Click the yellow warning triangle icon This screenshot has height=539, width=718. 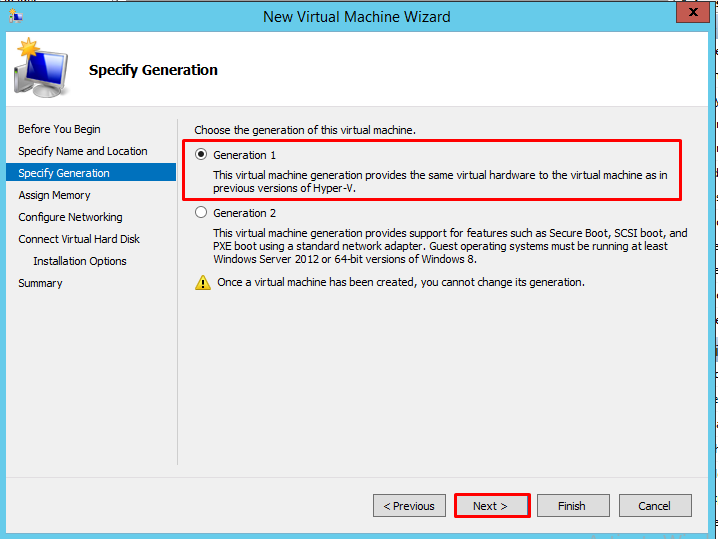(203, 283)
